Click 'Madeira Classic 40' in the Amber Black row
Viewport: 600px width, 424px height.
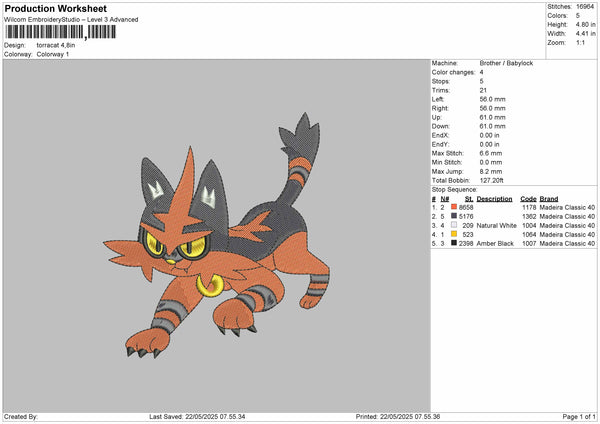(567, 243)
